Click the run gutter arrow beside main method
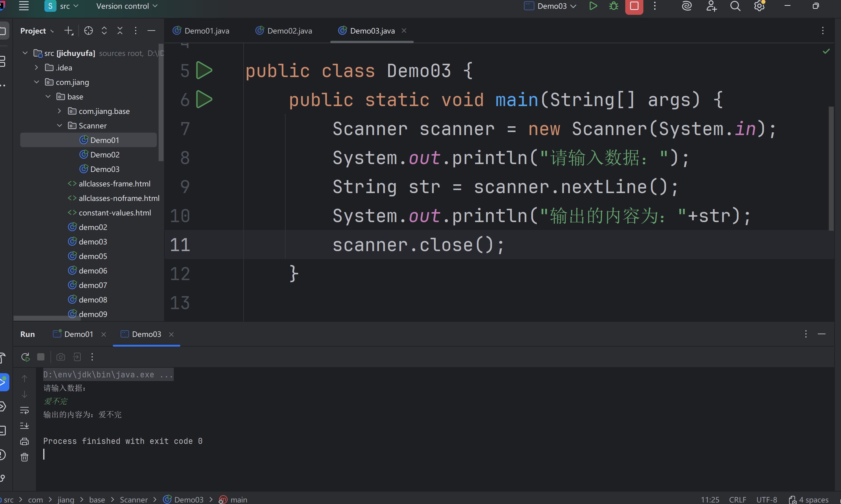Viewport: 841px width, 504px height. click(204, 99)
